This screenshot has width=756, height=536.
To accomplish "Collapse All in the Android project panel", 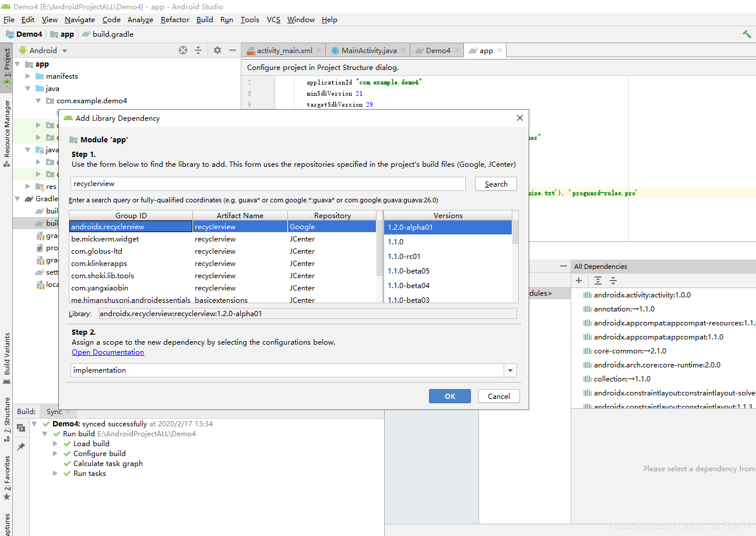I will pyautogui.click(x=198, y=50).
